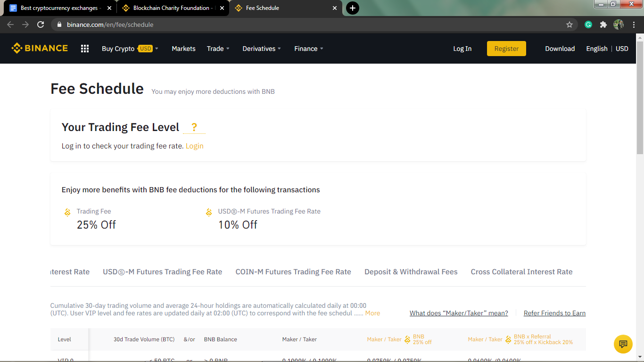This screenshot has width=644, height=362.
Task: Close the Best cryptocurrency exchanges tab
Action: pos(109,8)
